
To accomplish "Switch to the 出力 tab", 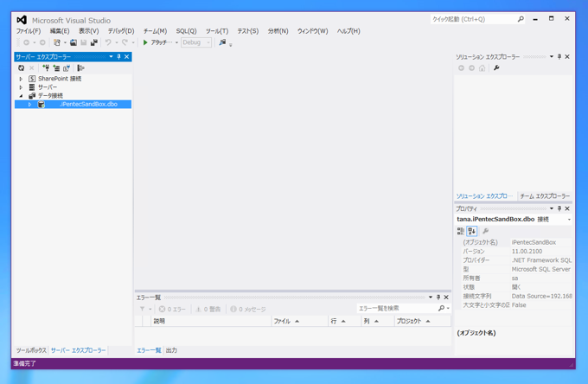I will (171, 350).
